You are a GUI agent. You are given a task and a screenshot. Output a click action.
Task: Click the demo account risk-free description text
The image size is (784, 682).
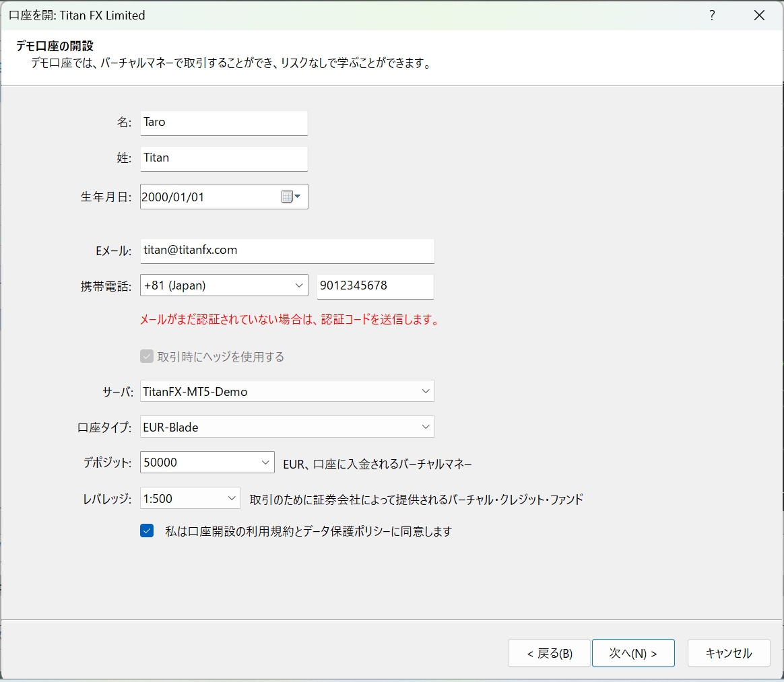[232, 63]
